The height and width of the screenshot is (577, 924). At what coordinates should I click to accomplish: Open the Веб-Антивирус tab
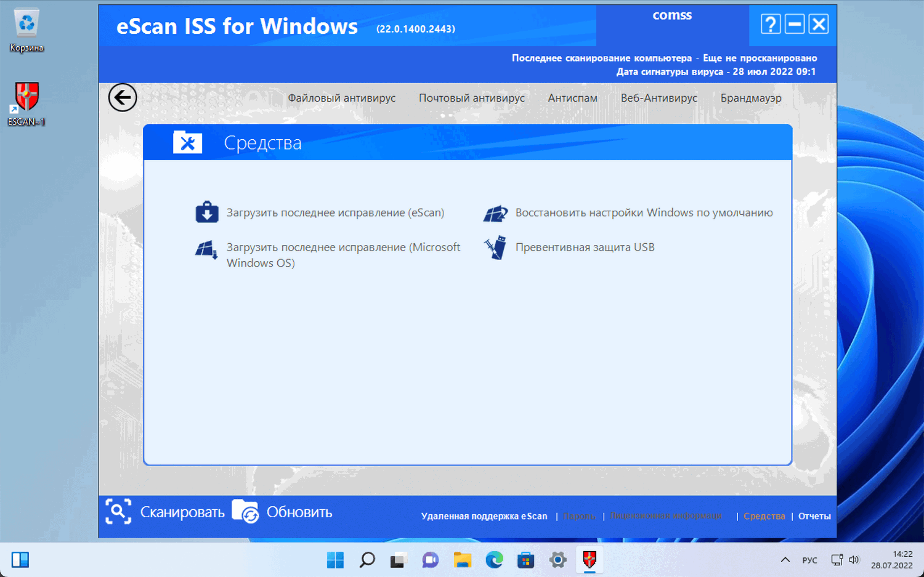point(659,98)
